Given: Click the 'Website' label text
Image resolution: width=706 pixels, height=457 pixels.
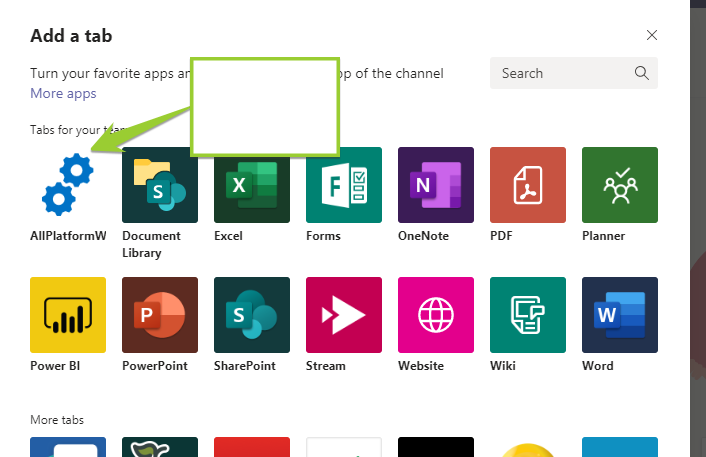Looking at the screenshot, I should (x=421, y=366).
